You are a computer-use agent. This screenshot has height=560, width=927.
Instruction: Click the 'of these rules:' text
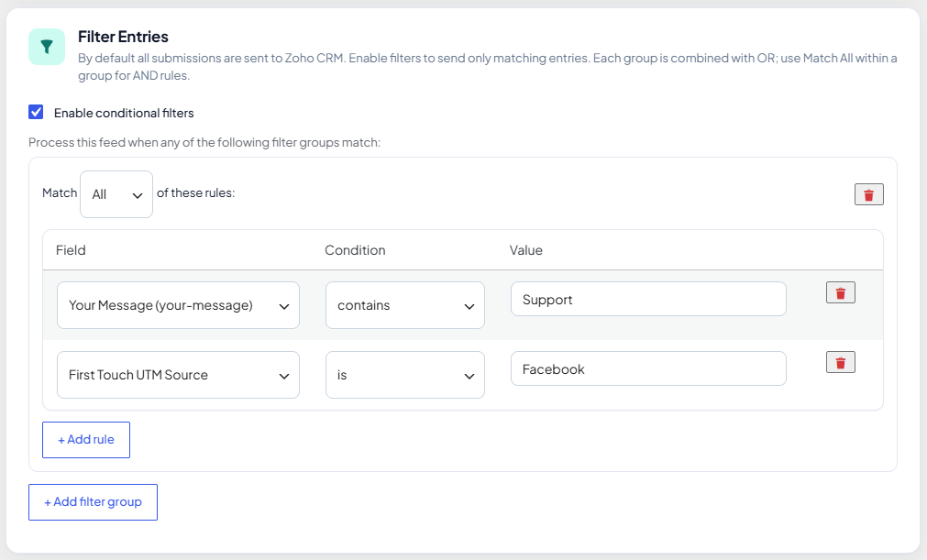[195, 193]
